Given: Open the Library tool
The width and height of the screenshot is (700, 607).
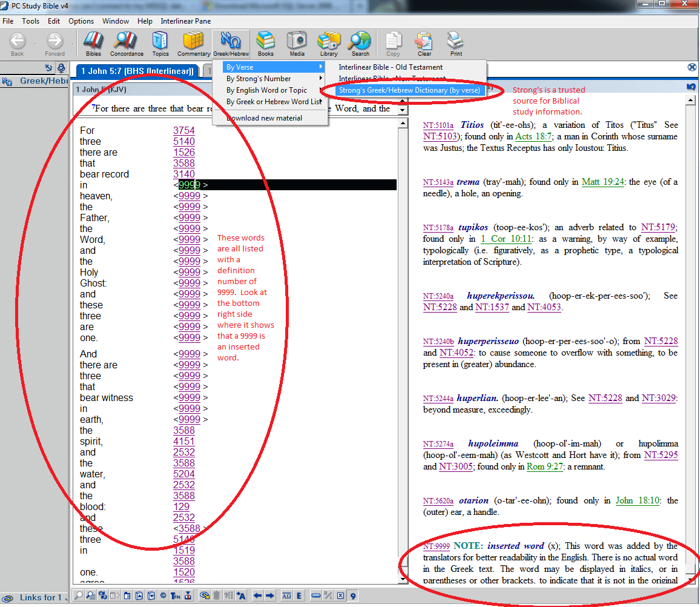Looking at the screenshot, I should (329, 44).
